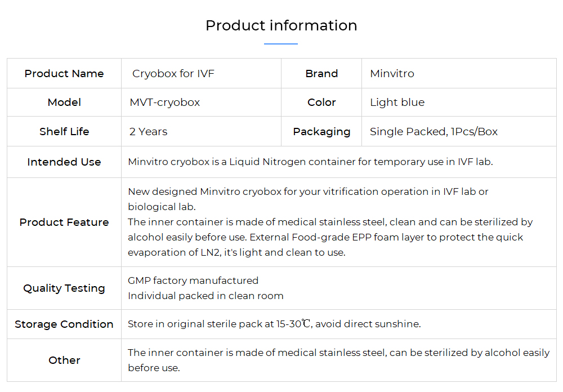Click the Single Packed, 1Pcs/Box value

[434, 131]
